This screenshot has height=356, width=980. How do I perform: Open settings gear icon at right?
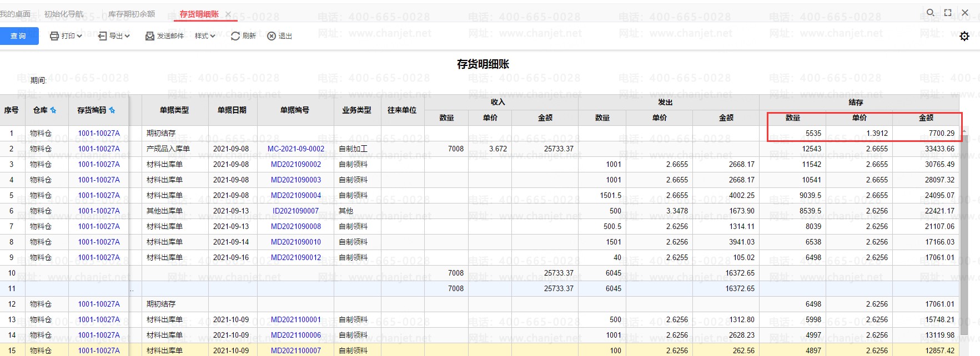[x=964, y=36]
